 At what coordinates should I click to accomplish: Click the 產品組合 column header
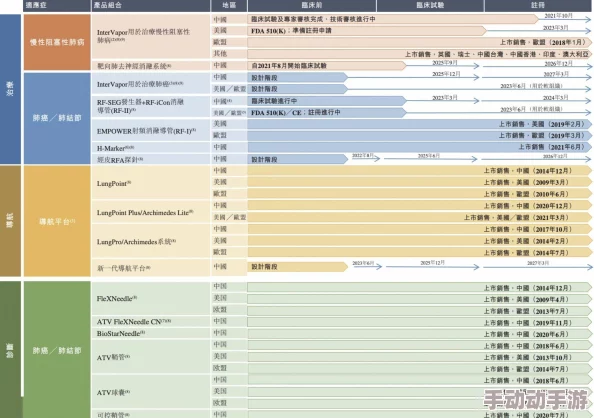[x=150, y=5]
